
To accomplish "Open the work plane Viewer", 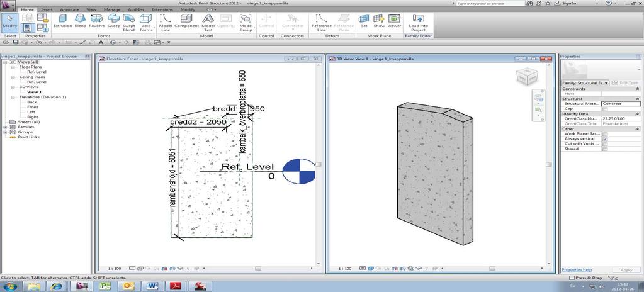I will pyautogui.click(x=394, y=21).
